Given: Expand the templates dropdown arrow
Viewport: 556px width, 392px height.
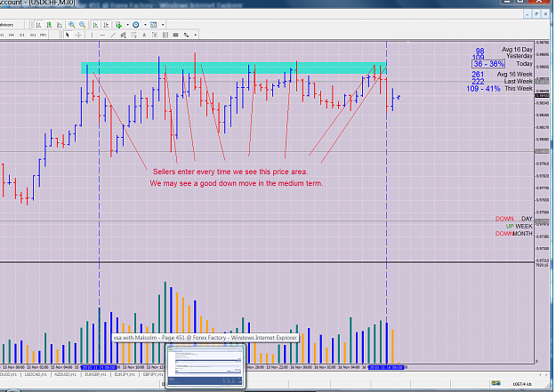Looking at the screenshot, I should (163, 25).
